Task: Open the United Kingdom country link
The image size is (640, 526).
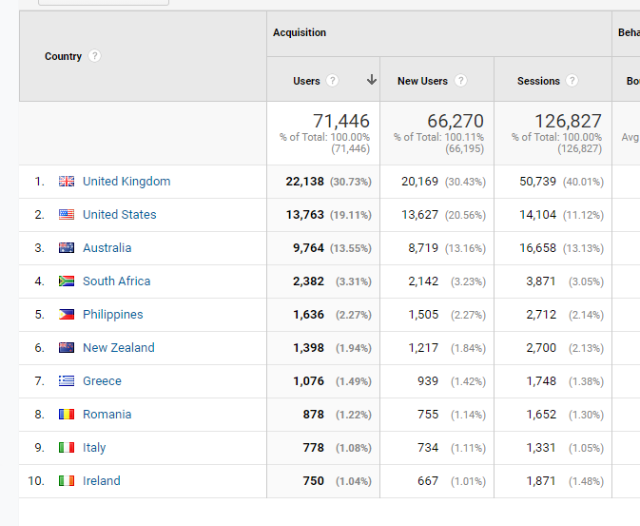Action: coord(126,182)
